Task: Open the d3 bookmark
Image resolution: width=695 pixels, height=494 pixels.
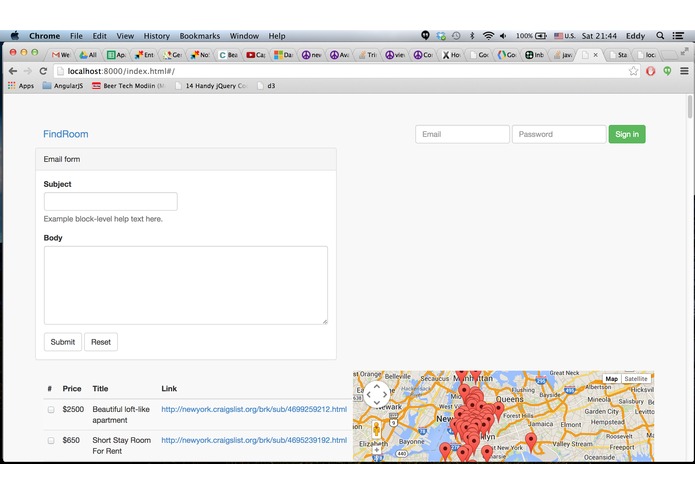Action: 266,86
